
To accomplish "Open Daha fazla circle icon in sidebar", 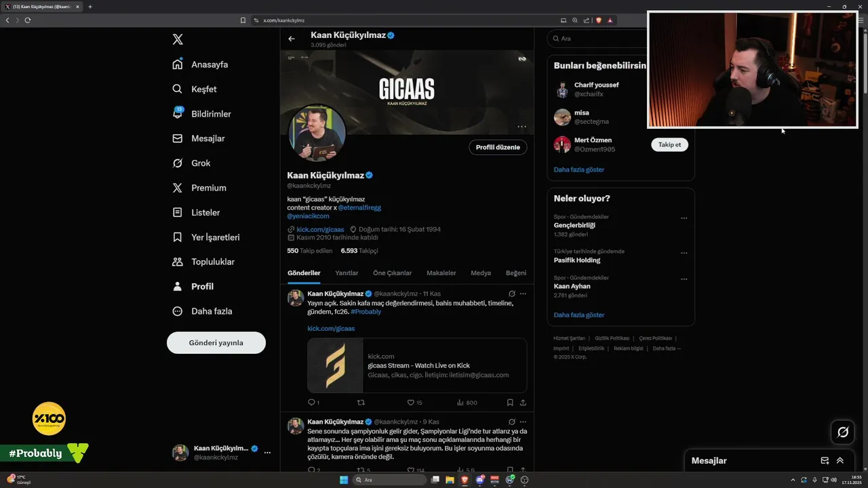I will (178, 311).
